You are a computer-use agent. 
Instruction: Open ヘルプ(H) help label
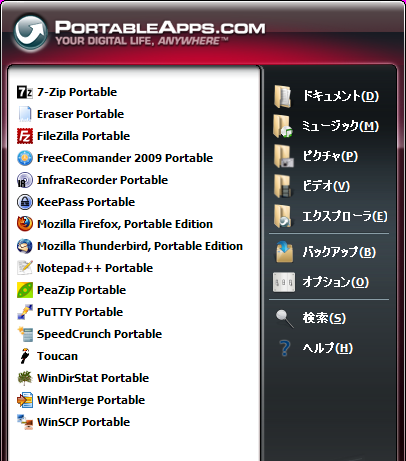(328, 348)
